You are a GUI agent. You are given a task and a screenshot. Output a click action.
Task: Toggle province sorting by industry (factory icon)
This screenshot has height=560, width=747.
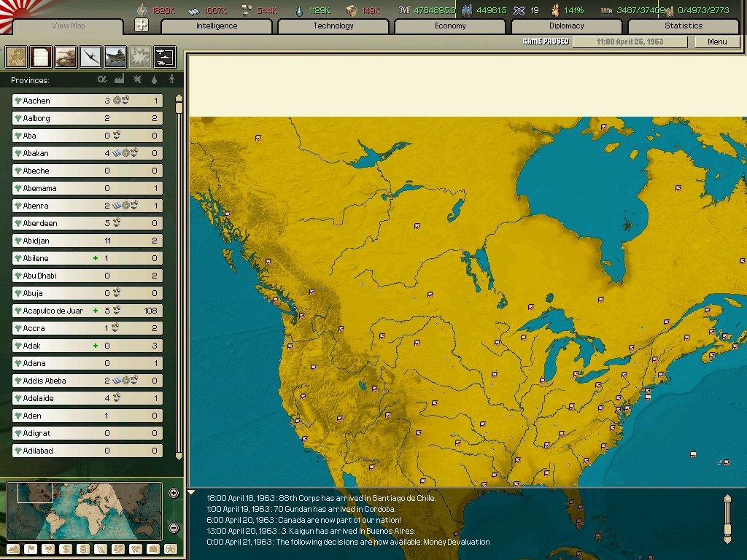(119, 80)
